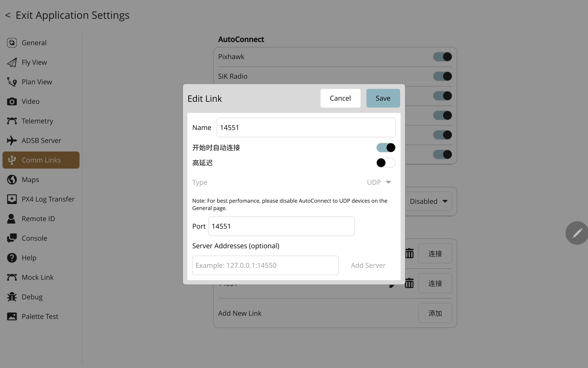
Task: Open the Disabled dropdown behind dialog
Action: (x=429, y=201)
